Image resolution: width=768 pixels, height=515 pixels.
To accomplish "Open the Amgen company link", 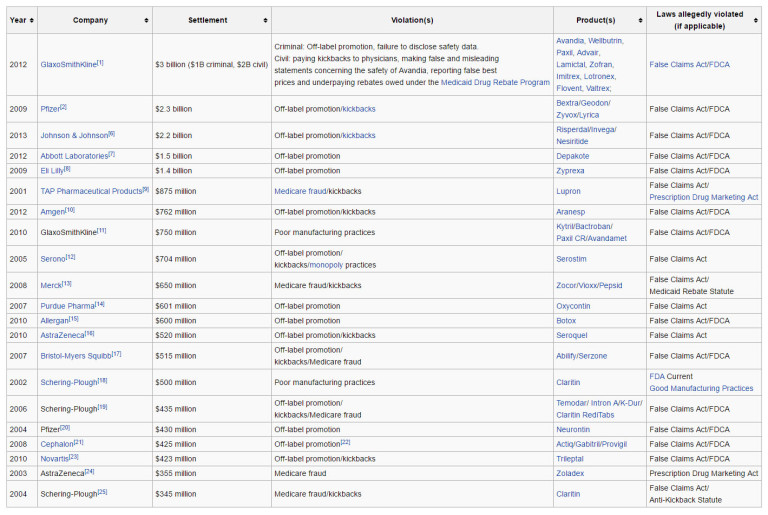I will [52, 212].
